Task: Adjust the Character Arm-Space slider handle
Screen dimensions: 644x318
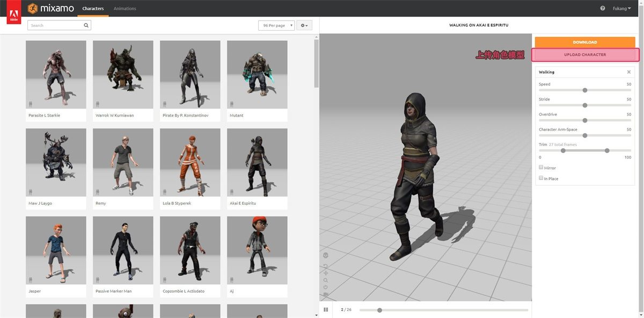Action: coord(585,135)
